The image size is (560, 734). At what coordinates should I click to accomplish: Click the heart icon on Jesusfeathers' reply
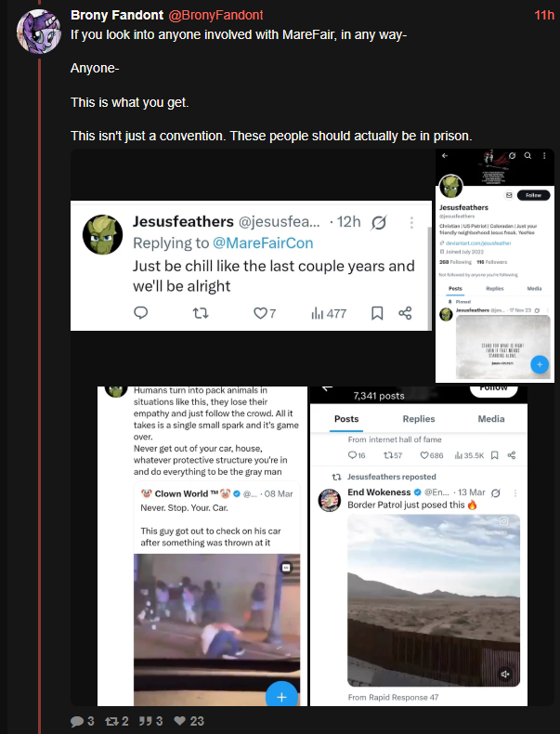pos(260,313)
